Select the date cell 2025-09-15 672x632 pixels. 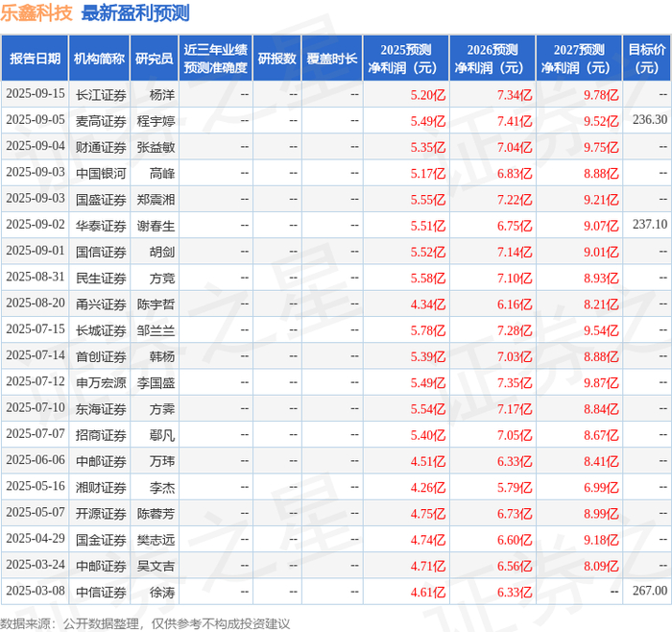pyautogui.click(x=36, y=94)
